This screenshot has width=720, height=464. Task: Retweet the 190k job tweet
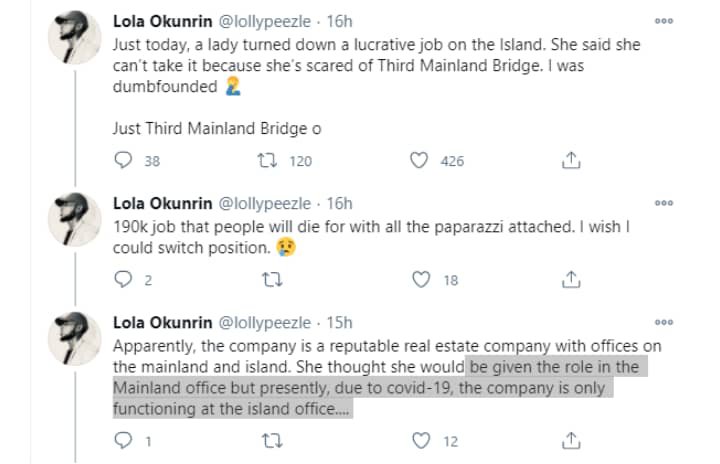pyautogui.click(x=268, y=280)
